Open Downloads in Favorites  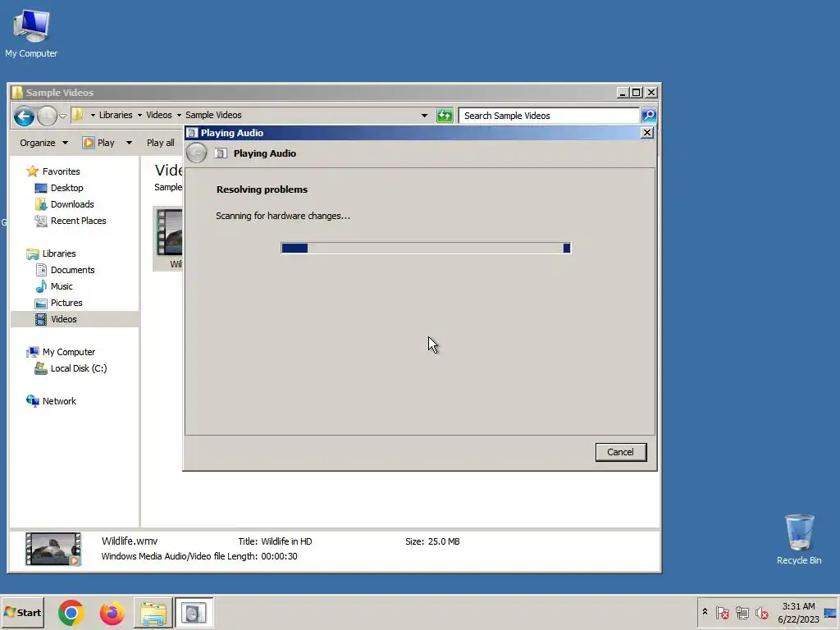pos(72,204)
